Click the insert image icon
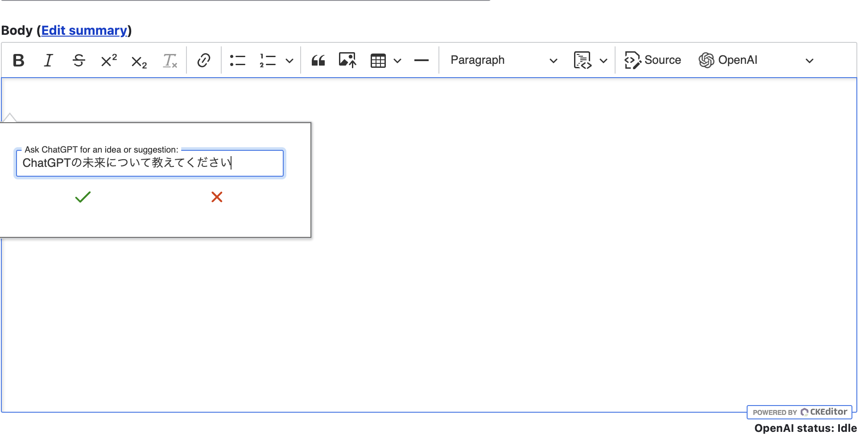This screenshot has height=439, width=868. (x=347, y=60)
